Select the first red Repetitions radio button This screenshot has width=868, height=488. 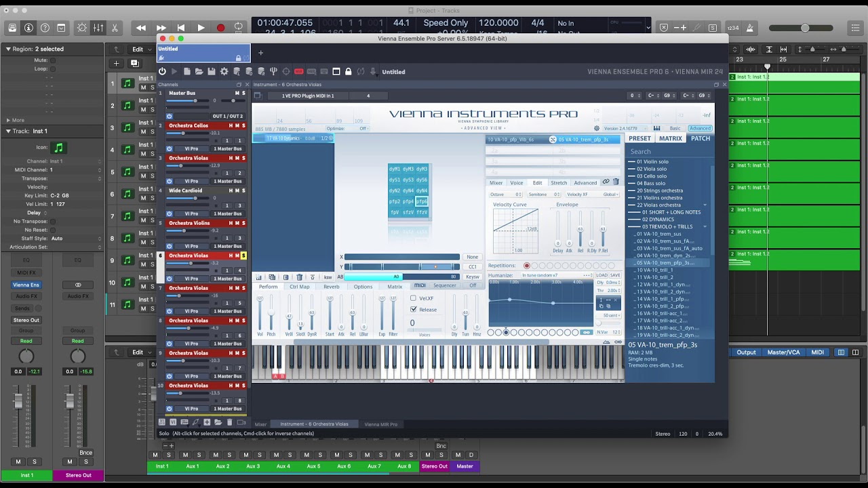pos(526,266)
